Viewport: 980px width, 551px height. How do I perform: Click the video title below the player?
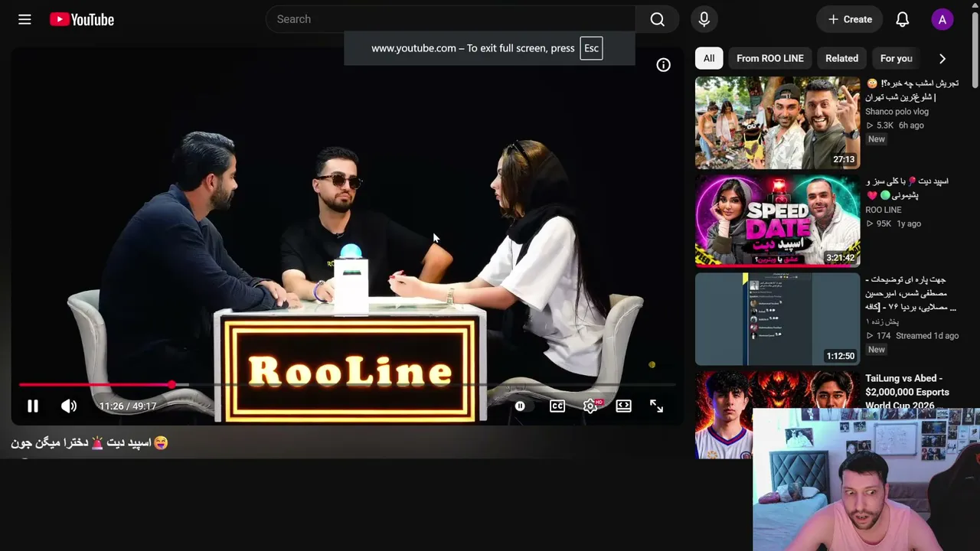90,442
